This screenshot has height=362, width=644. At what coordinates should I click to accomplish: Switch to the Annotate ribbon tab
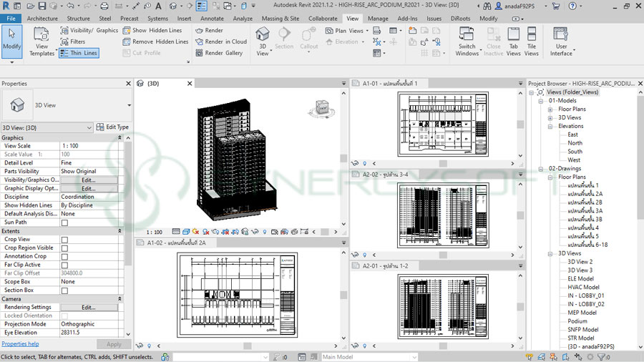212,19
